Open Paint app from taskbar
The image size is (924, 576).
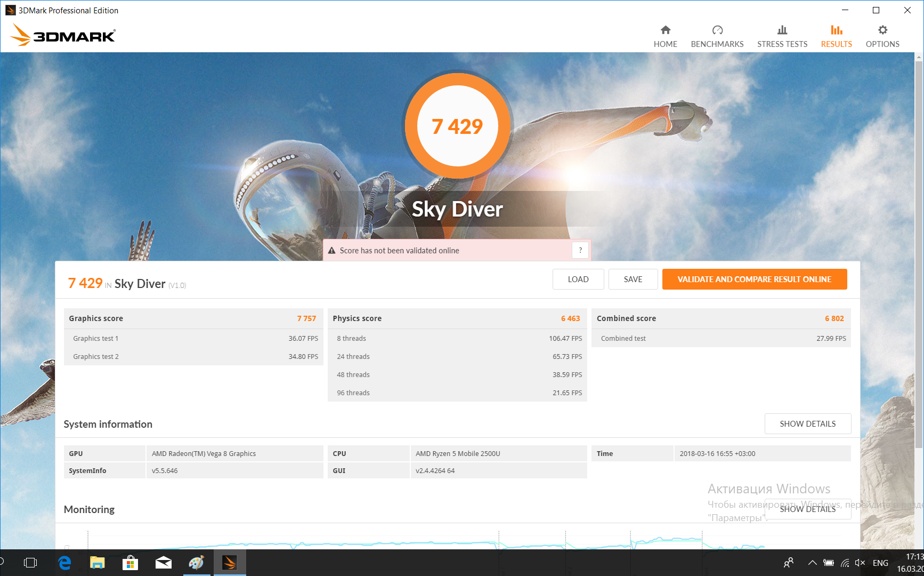pyautogui.click(x=196, y=563)
